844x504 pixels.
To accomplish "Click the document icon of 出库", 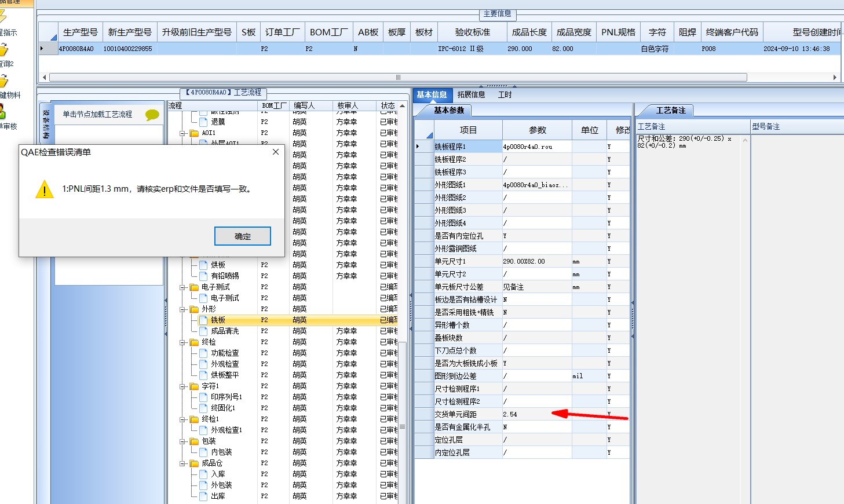I will 203,496.
